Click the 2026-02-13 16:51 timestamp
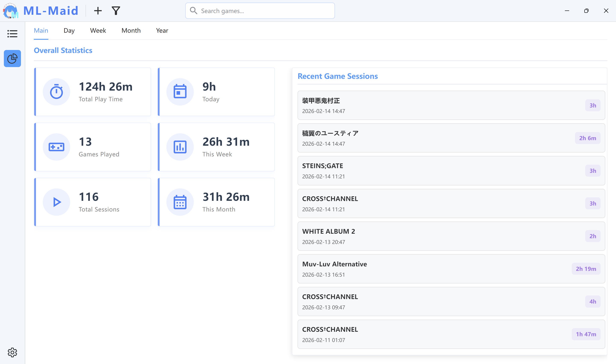 click(x=323, y=275)
